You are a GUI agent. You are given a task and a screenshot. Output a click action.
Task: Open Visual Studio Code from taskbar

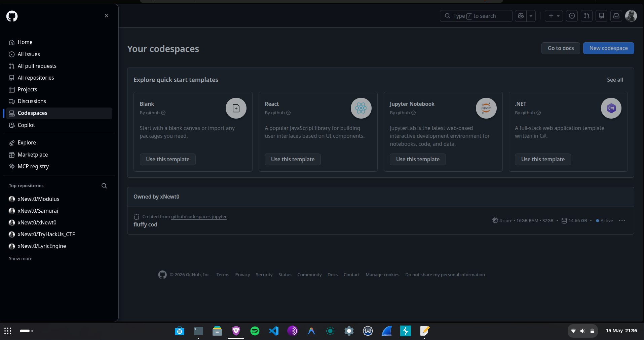[274, 331]
